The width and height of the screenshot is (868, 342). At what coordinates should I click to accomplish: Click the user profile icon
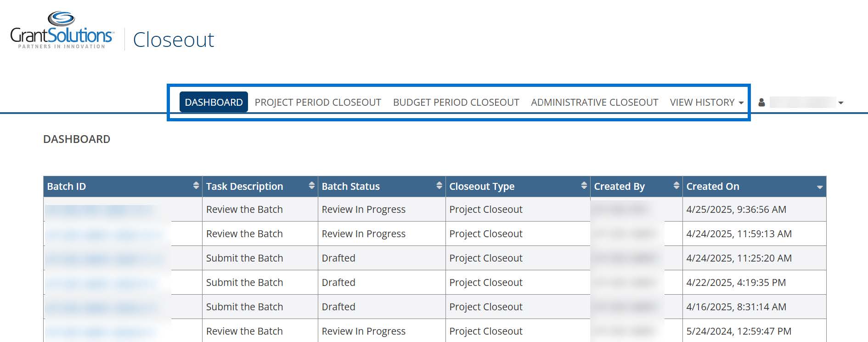coord(761,103)
